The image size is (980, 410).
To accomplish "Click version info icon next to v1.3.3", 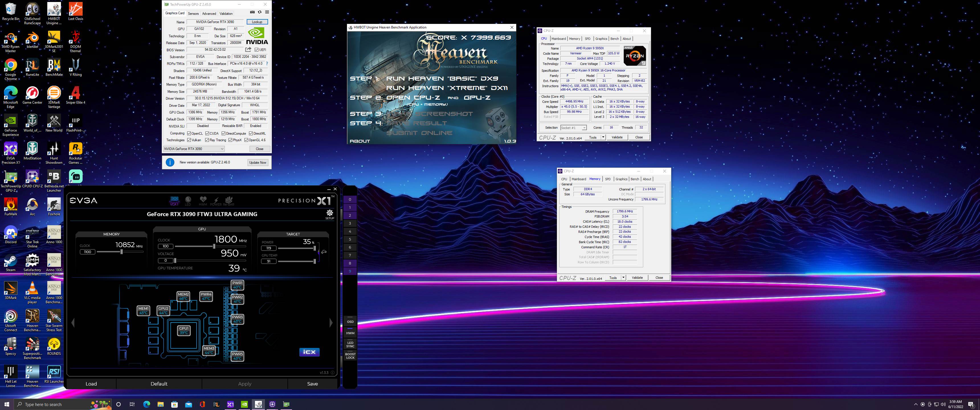I will click(x=332, y=373).
